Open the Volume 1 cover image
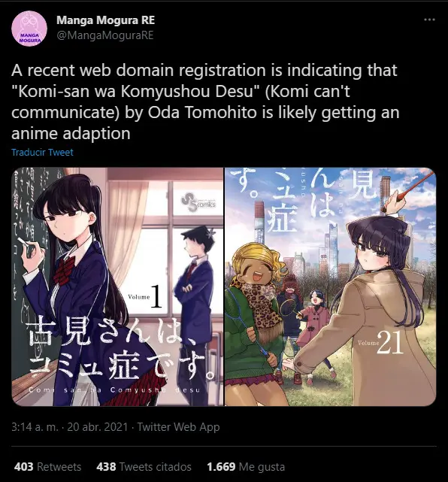Viewport: 448px width, 482px height. click(x=117, y=286)
